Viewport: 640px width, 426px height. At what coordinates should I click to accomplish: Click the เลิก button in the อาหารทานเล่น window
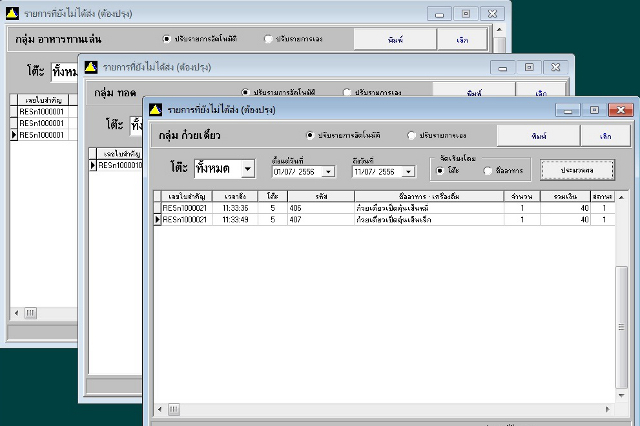point(462,40)
